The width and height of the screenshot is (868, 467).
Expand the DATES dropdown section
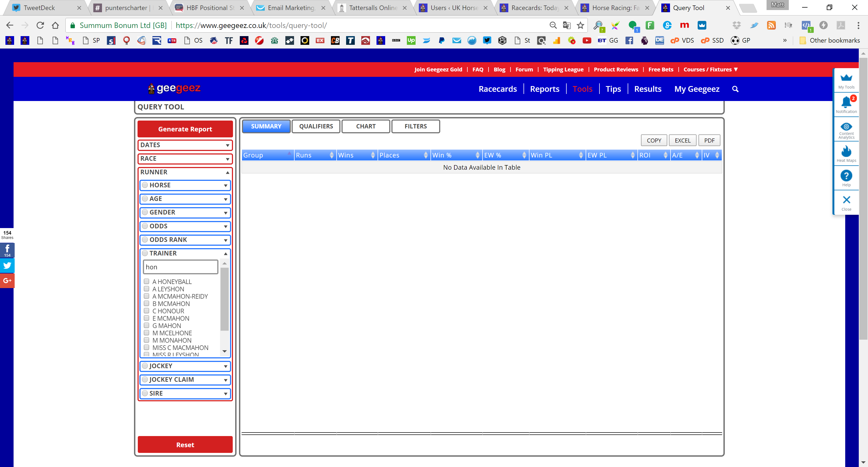pyautogui.click(x=185, y=145)
